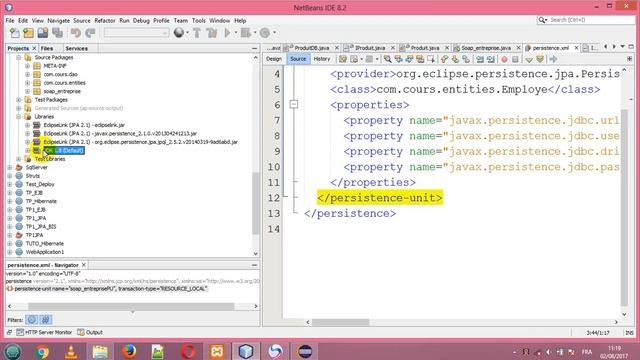Click the Shift Line Right editor icon
The width and height of the screenshot is (640, 360).
click(491, 59)
